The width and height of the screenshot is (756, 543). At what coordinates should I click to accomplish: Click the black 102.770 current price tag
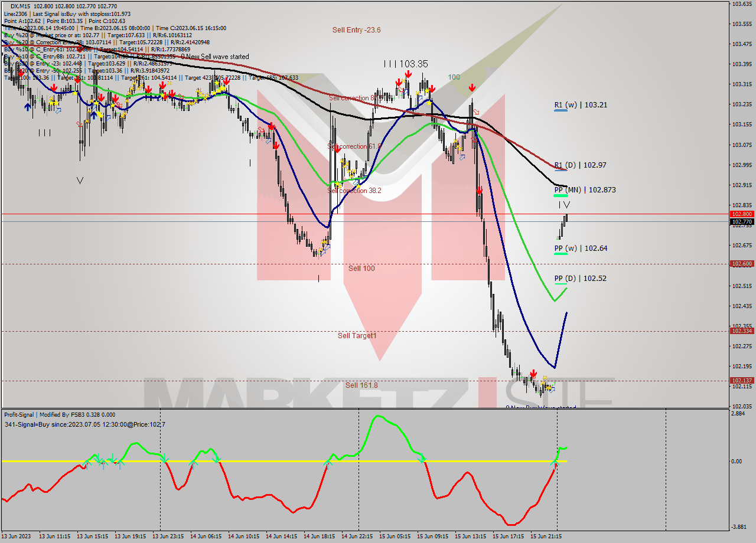click(x=742, y=222)
